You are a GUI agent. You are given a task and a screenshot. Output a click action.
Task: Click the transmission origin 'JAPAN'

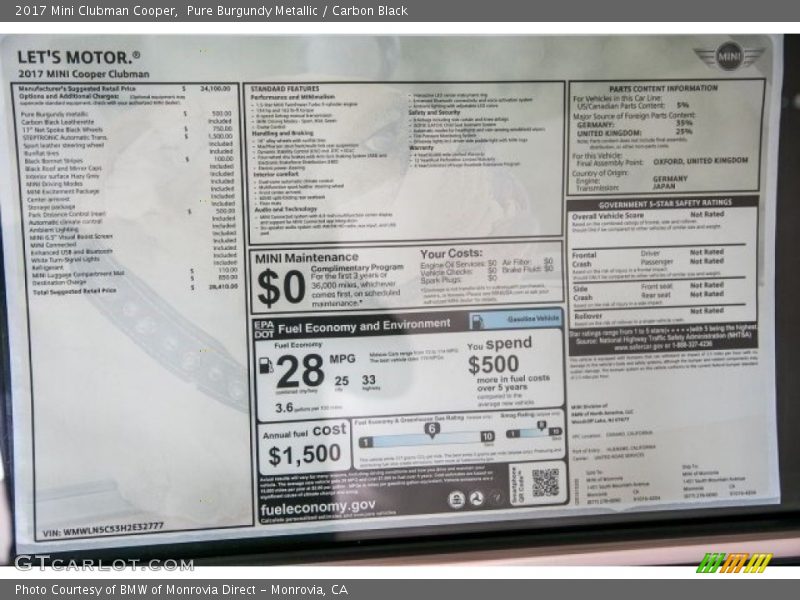pyautogui.click(x=664, y=186)
